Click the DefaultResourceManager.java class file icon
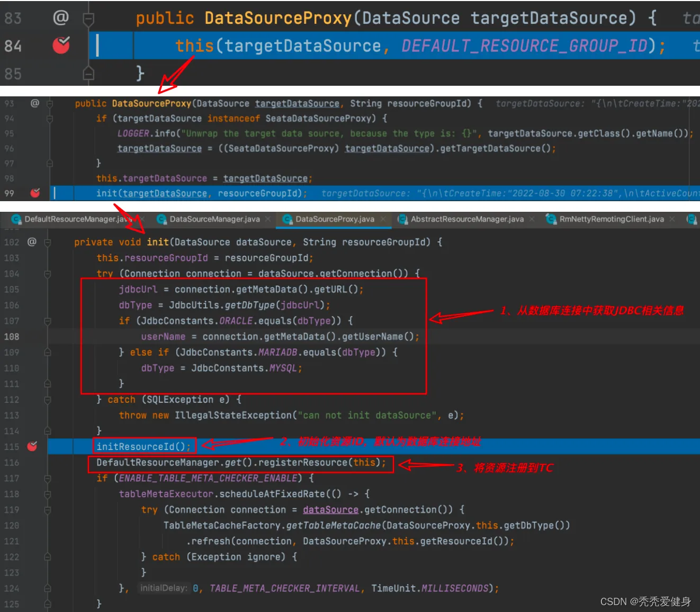 (x=16, y=219)
